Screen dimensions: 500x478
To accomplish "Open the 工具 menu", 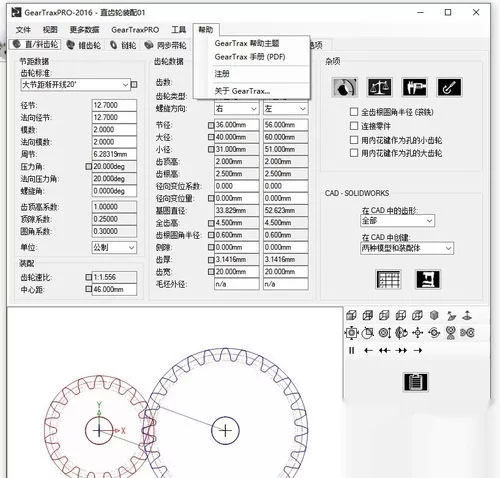I will click(178, 30).
